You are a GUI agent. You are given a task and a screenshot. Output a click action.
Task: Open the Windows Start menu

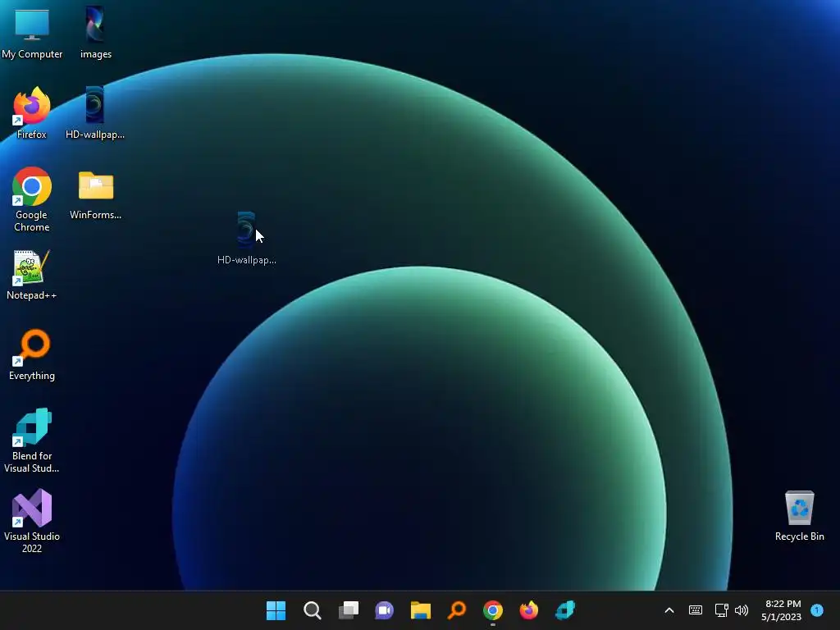pyautogui.click(x=276, y=610)
